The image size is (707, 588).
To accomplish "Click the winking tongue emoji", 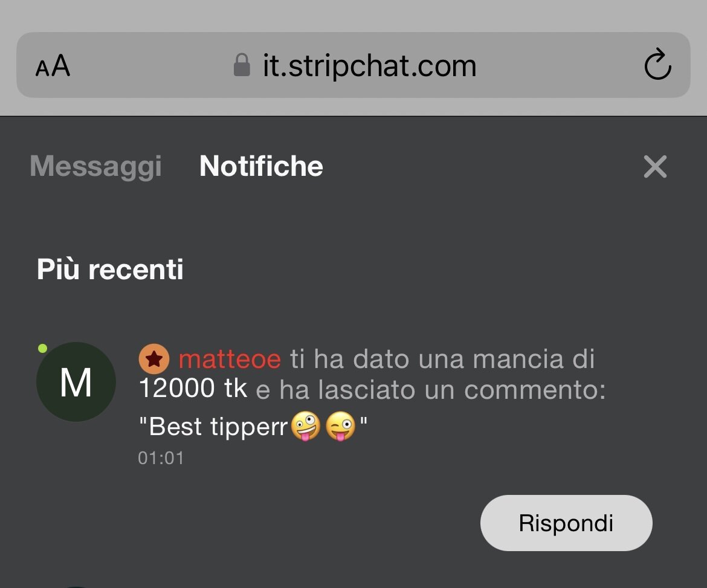I will coord(340,426).
